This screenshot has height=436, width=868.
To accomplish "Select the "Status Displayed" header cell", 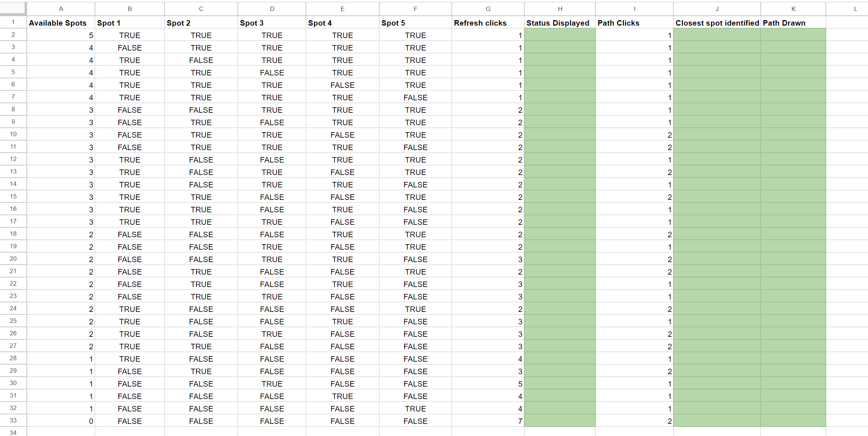I will [x=560, y=23].
